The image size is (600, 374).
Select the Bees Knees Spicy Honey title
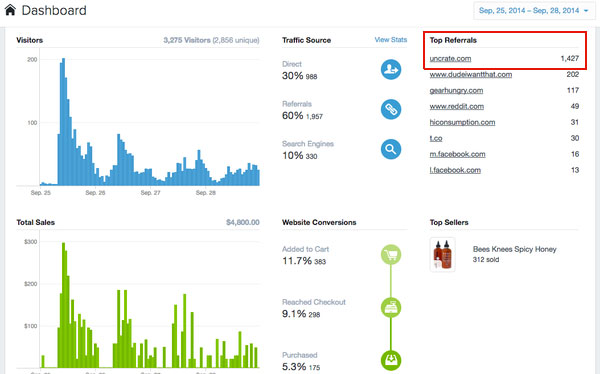[x=514, y=249]
